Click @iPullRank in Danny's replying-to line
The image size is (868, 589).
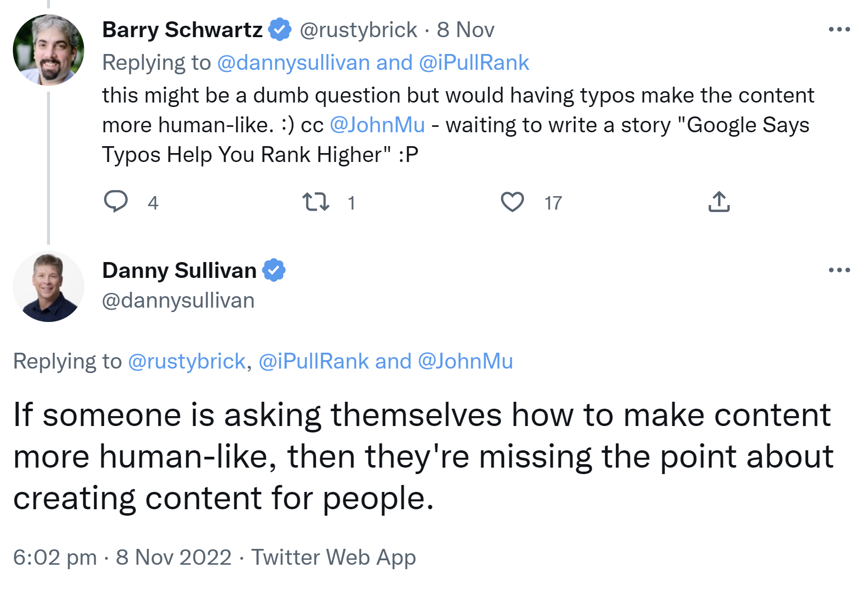313,361
